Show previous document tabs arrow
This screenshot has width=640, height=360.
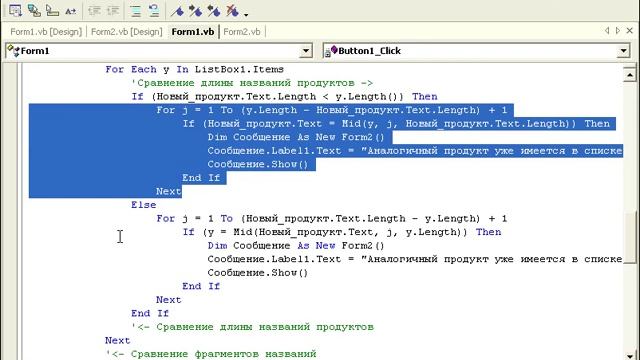pos(607,31)
